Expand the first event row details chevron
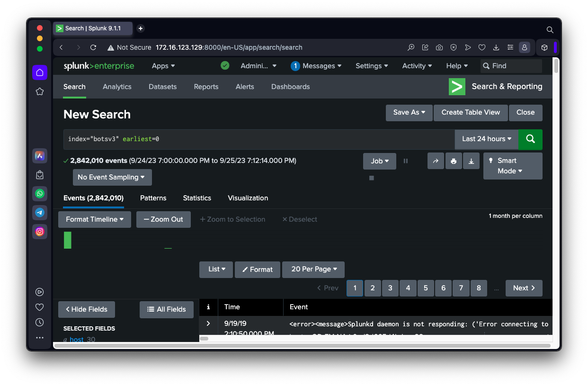The height and width of the screenshot is (386, 588). tap(208, 323)
